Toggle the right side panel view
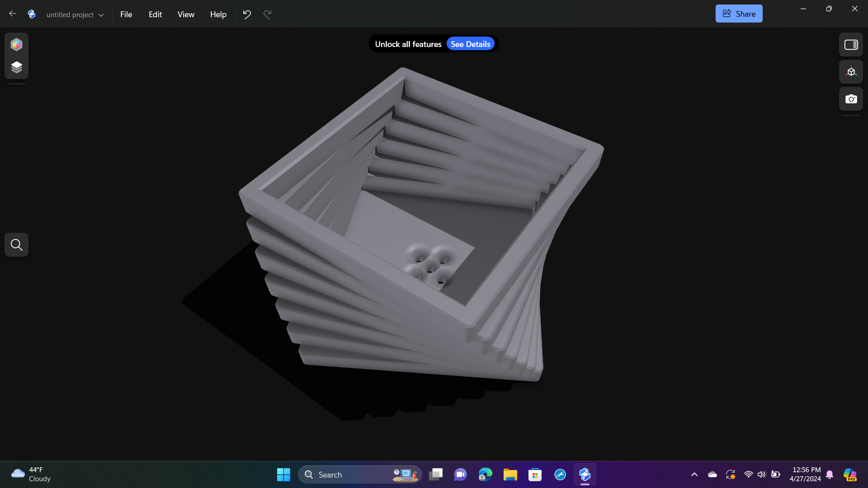The height and width of the screenshot is (488, 868). [851, 44]
